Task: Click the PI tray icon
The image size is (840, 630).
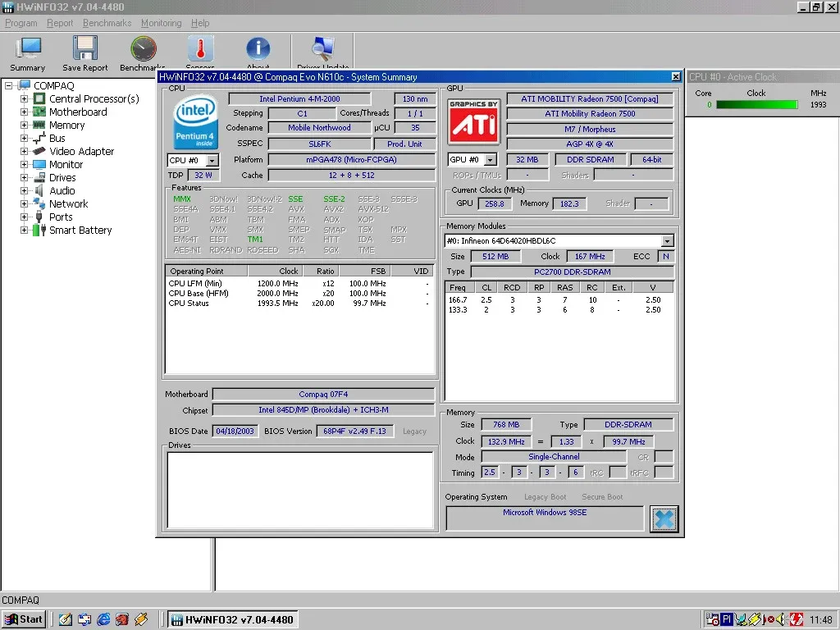Action: click(727, 619)
